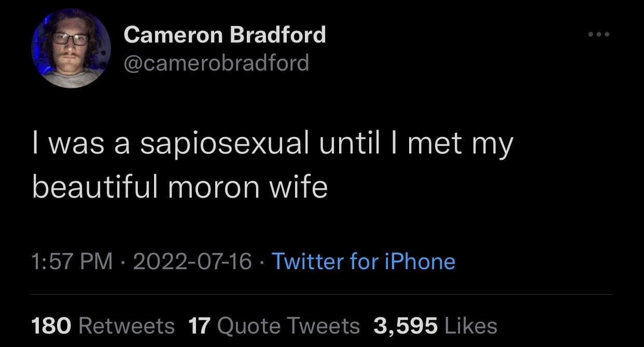Click the three-dot more options icon
Image resolution: width=644 pixels, height=347 pixels.
[599, 35]
